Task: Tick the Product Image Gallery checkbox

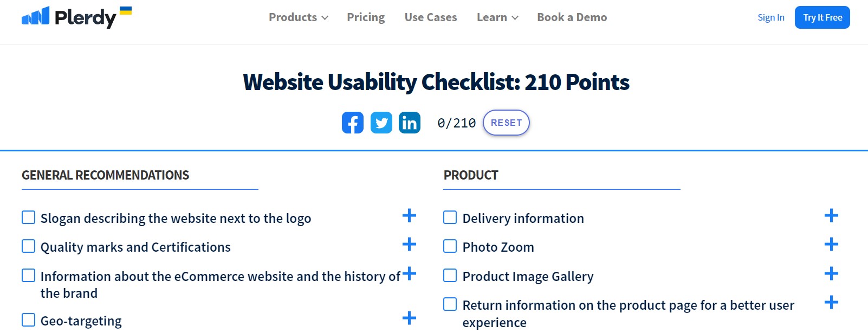Action: 450,276
